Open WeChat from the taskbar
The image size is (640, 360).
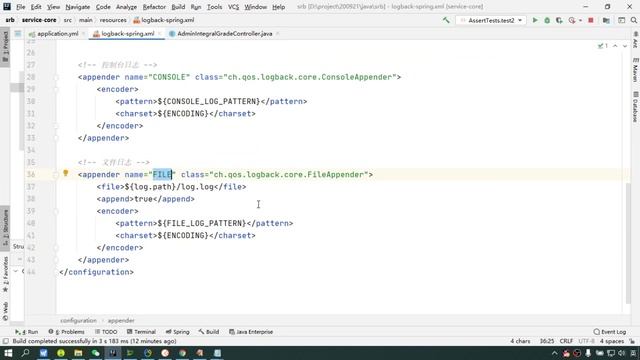96,353
